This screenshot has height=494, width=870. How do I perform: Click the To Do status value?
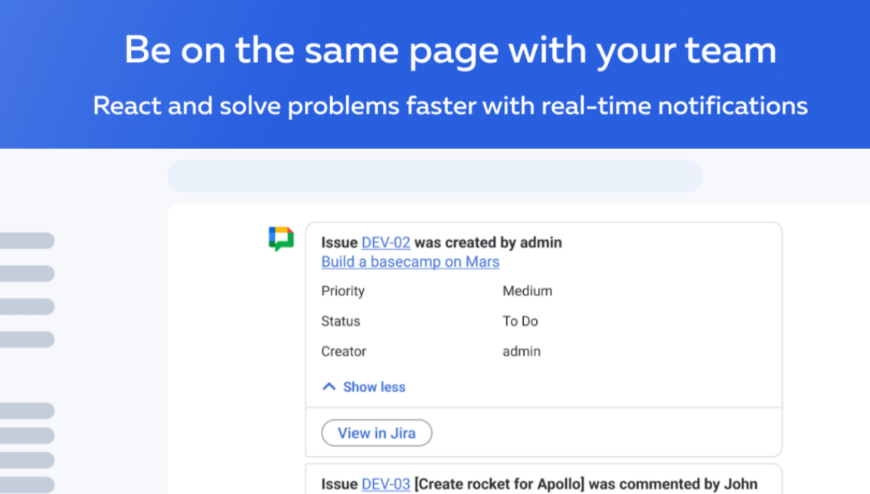click(520, 321)
